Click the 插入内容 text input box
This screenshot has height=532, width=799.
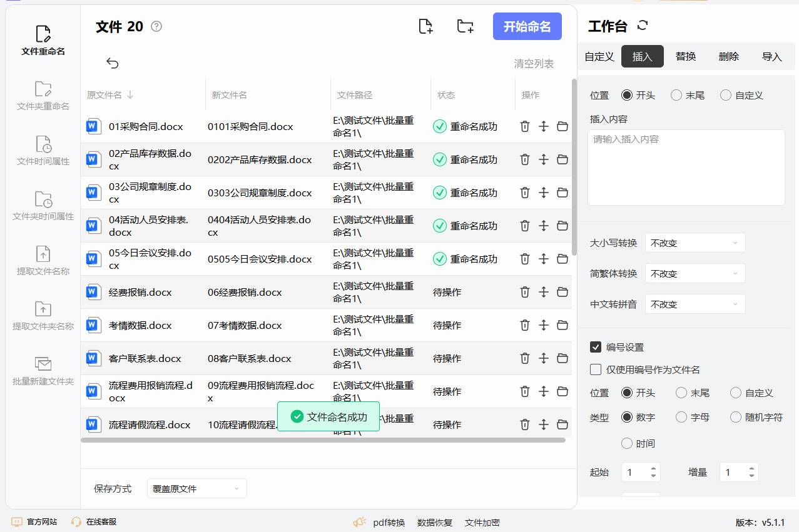tap(686, 167)
